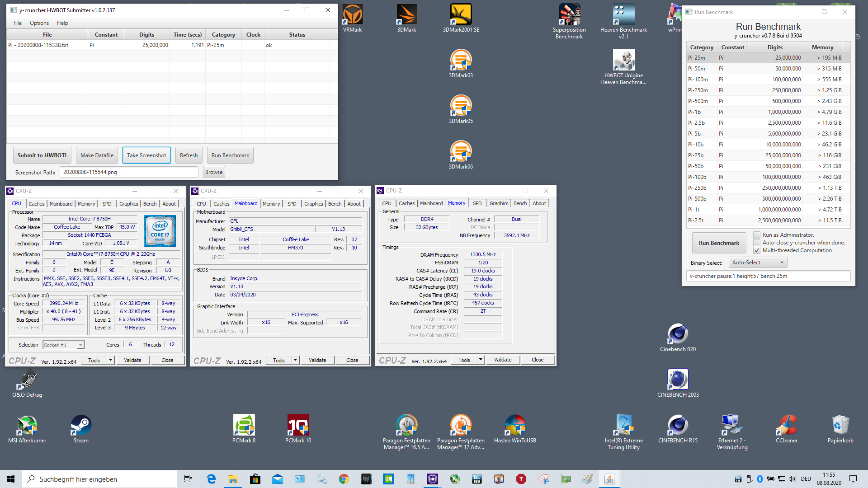Focus the Suchbegriff hier eingeben search box

point(99,479)
